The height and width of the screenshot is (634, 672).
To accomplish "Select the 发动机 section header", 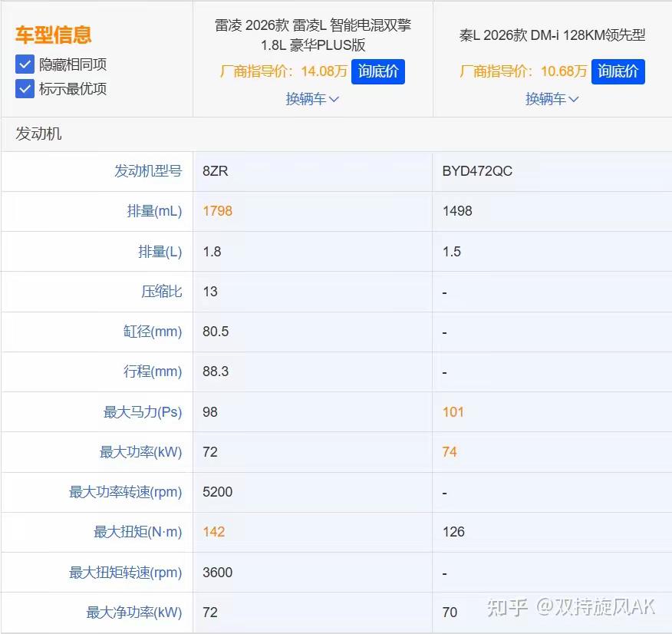I will pos(38,134).
